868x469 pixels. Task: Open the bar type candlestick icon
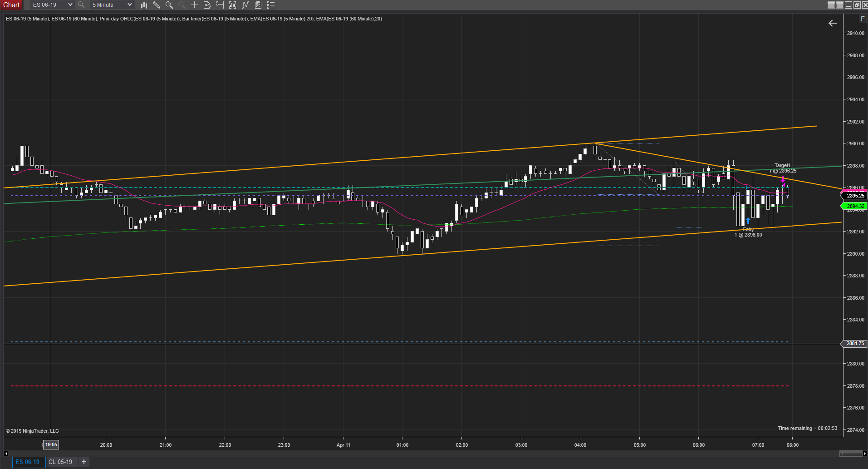coord(144,5)
